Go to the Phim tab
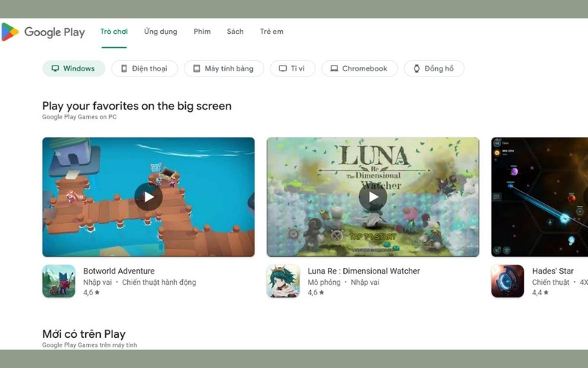The height and width of the screenshot is (368, 588). click(x=202, y=32)
